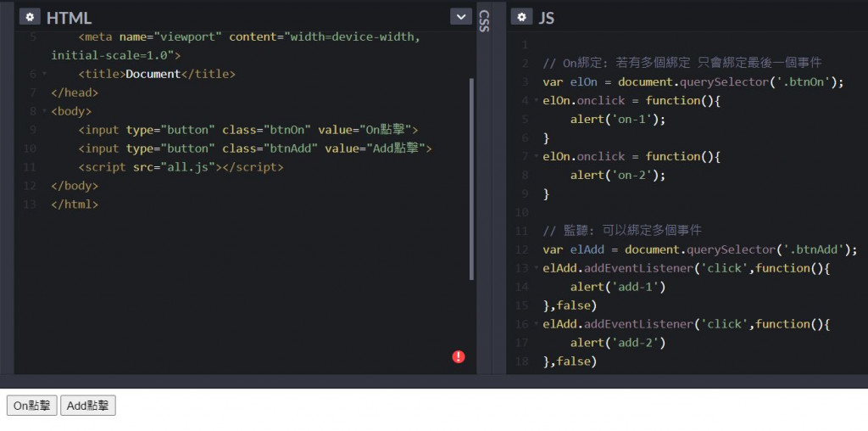
Task: Open the JS editor settings gear
Action: [x=521, y=17]
